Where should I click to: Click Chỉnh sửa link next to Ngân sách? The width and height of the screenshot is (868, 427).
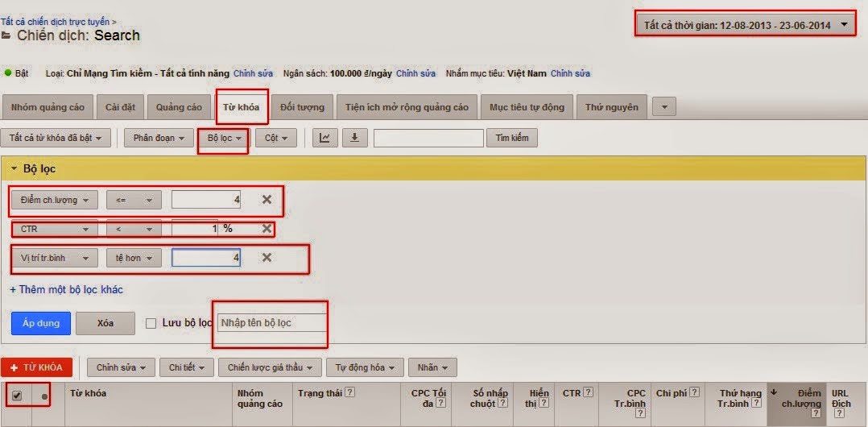[x=415, y=73]
